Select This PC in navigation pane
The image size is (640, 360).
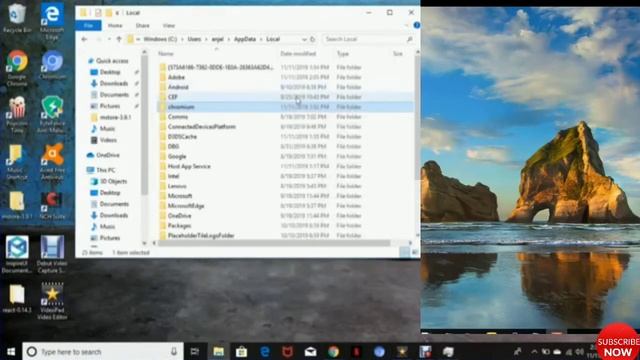[x=105, y=170]
